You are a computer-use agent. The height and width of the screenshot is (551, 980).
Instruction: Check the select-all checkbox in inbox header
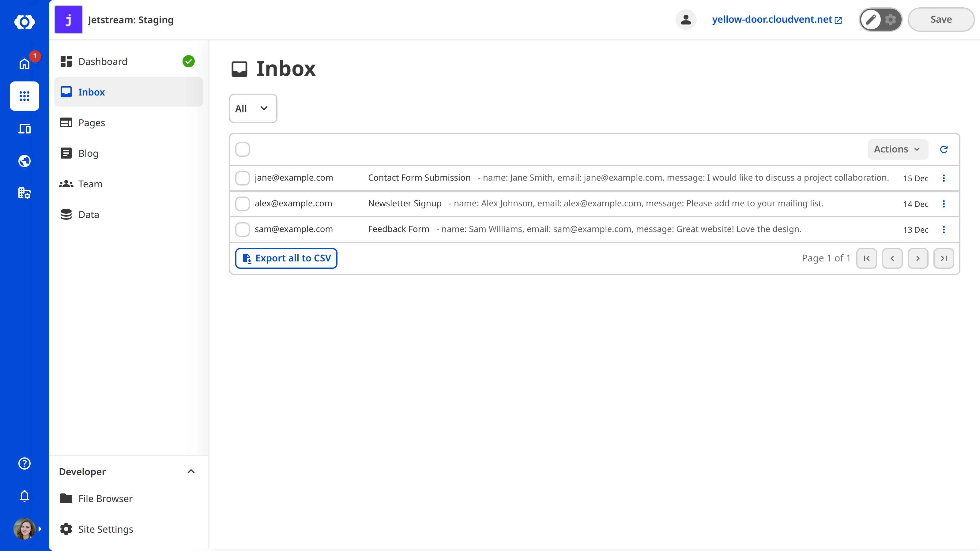pyautogui.click(x=242, y=149)
